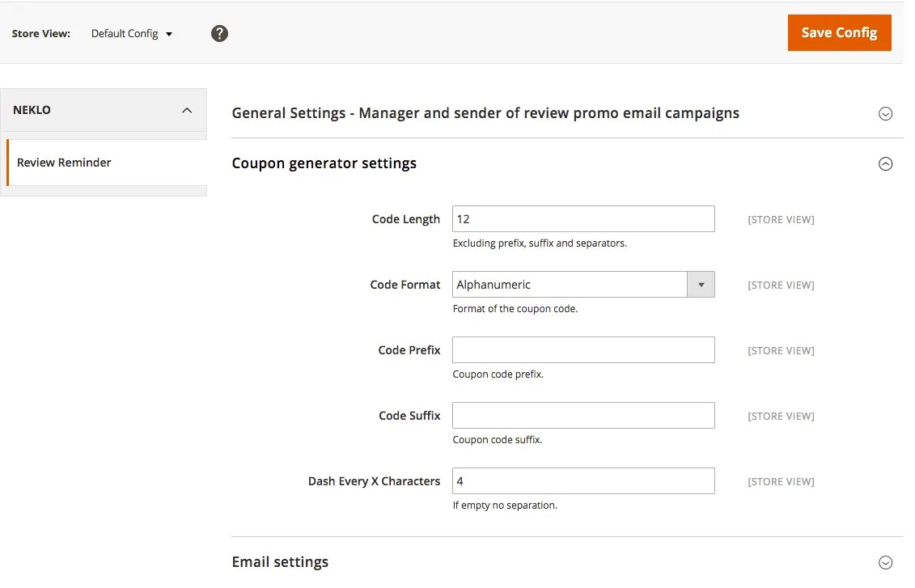Click the Code Suffix label
Image resolution: width=915 pixels, height=588 pixels.
[409, 416]
